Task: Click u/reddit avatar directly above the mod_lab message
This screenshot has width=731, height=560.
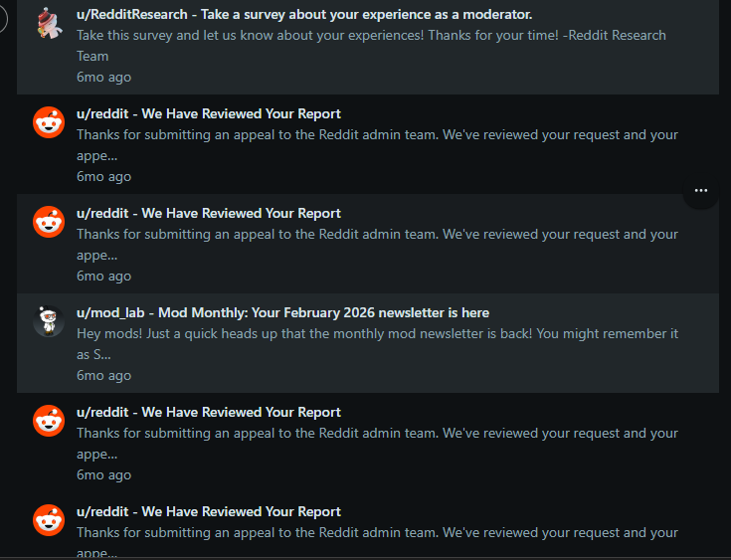Action: click(49, 222)
